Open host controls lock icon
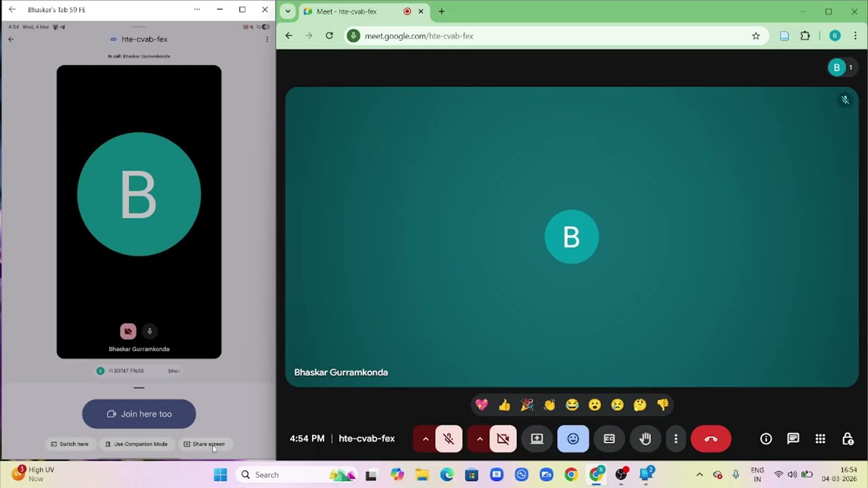Screen dimensions: 868x488 (x=847, y=439)
